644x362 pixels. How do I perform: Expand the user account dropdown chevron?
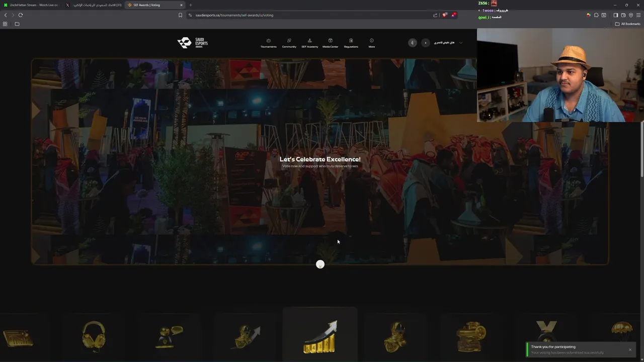(x=460, y=43)
